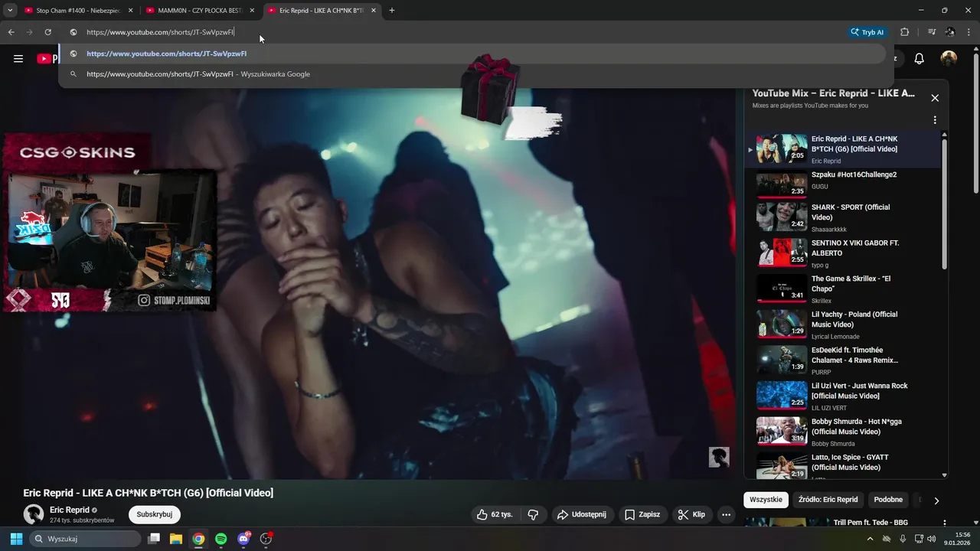Image resolution: width=980 pixels, height=551 pixels.
Task: Play Lil Yachty - Poland from playlist
Action: 842,324
